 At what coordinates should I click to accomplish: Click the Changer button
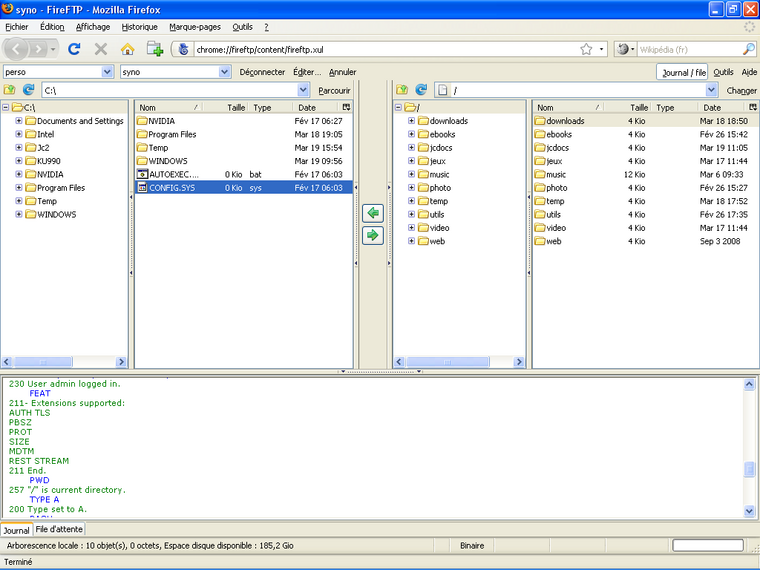(x=741, y=91)
